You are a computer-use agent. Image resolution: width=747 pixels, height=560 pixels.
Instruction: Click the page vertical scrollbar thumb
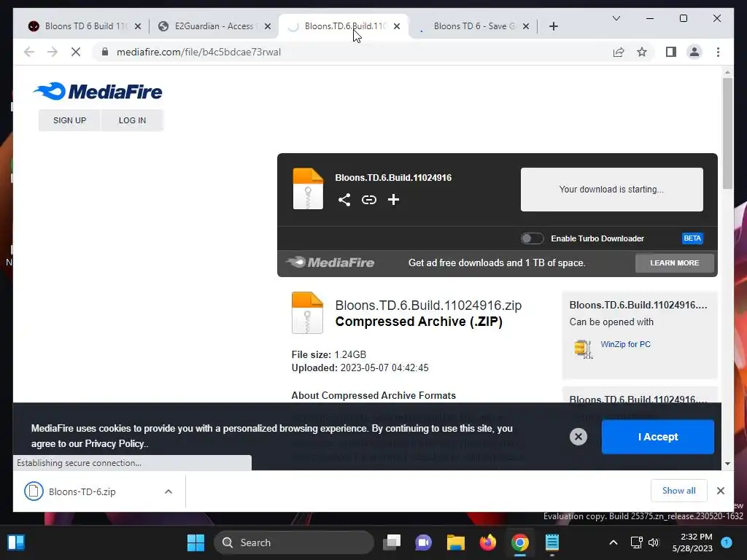(x=727, y=133)
